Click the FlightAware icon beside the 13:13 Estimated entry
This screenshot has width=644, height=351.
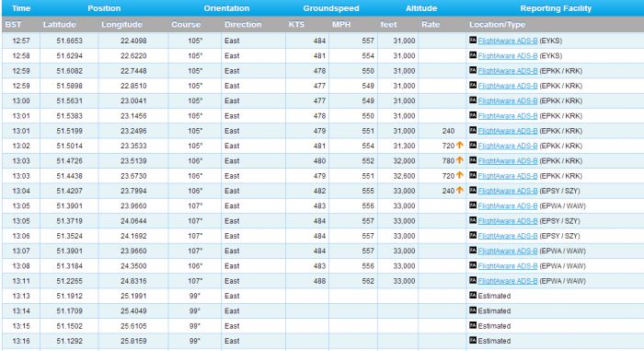pyautogui.click(x=473, y=296)
